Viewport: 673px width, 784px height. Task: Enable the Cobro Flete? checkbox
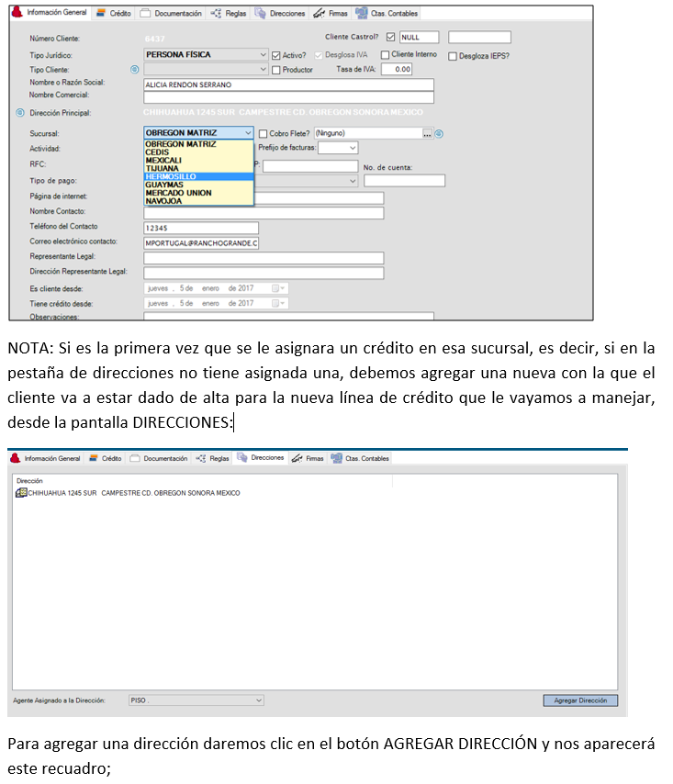pos(263,133)
